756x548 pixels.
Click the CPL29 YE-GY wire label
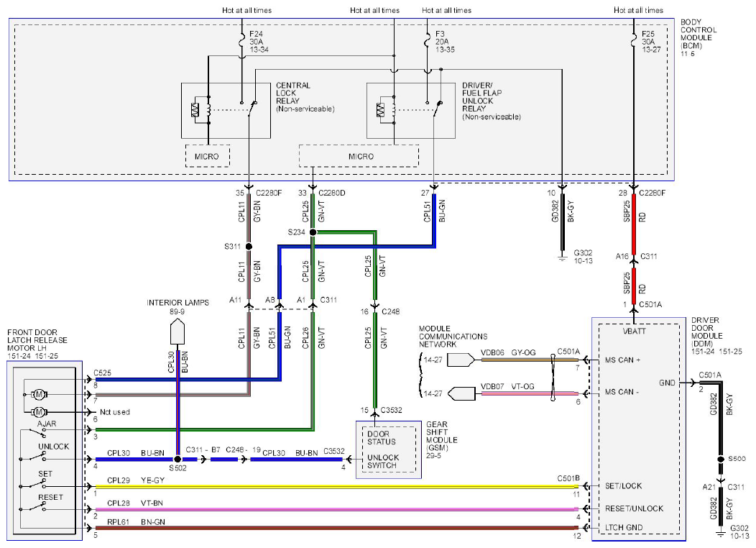click(x=136, y=480)
